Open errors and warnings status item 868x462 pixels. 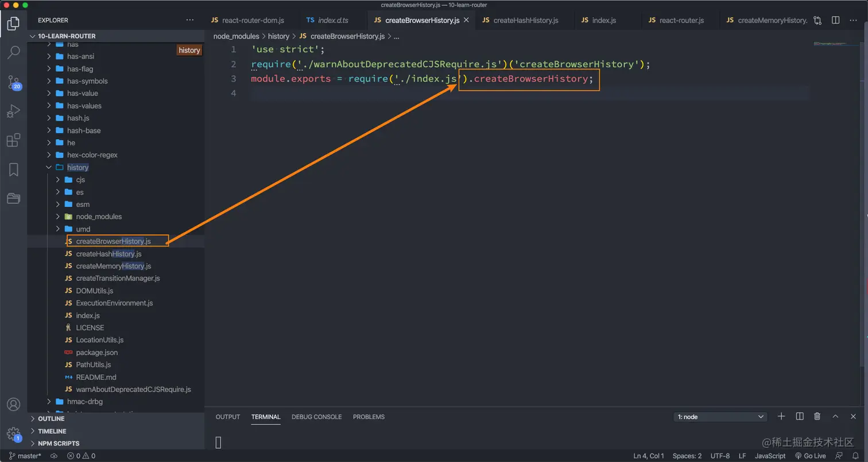tap(81, 456)
